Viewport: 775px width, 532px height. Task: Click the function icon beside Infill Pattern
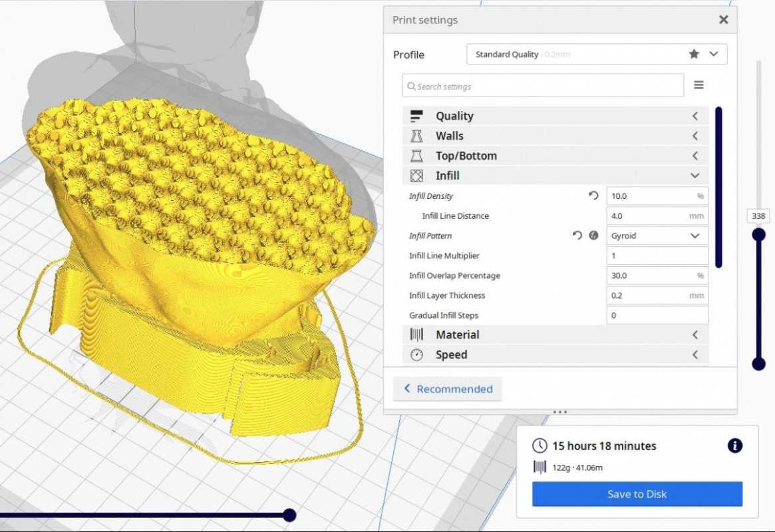[x=594, y=236]
